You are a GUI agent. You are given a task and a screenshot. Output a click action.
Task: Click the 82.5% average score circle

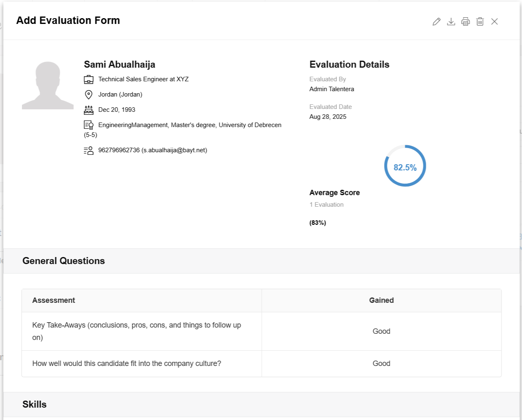[x=405, y=166]
